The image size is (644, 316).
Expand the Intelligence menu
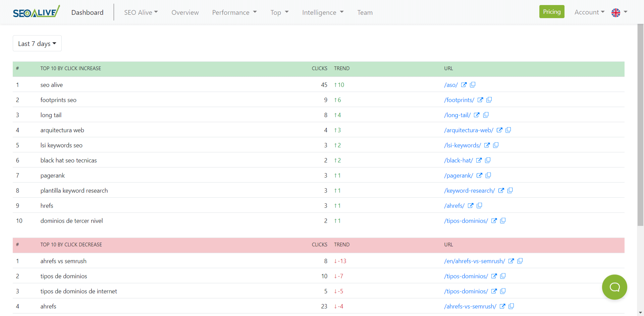click(x=322, y=12)
